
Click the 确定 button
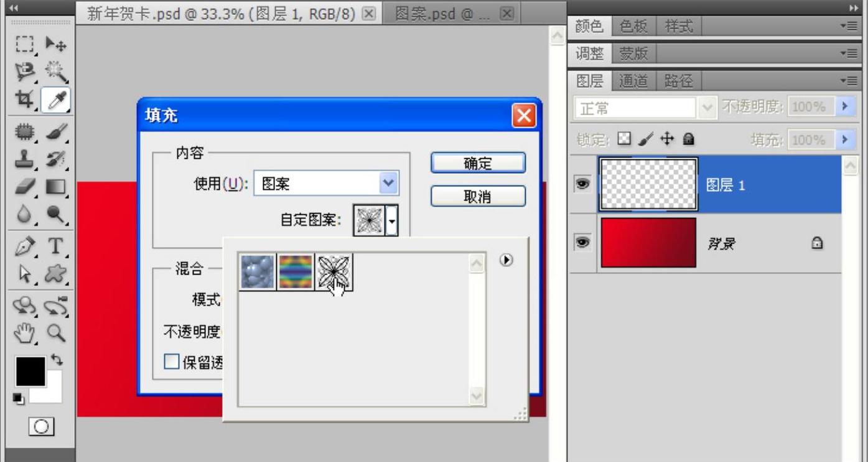click(x=478, y=163)
